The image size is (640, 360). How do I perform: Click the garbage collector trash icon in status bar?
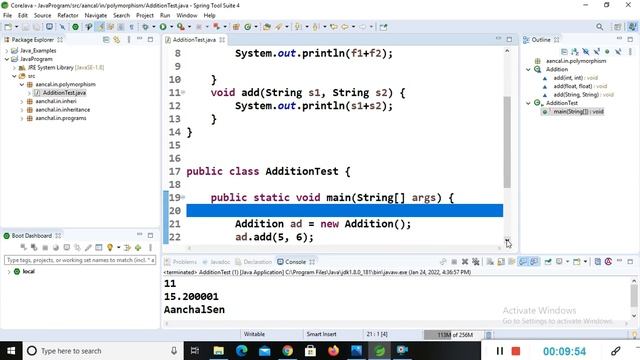[x=488, y=335]
